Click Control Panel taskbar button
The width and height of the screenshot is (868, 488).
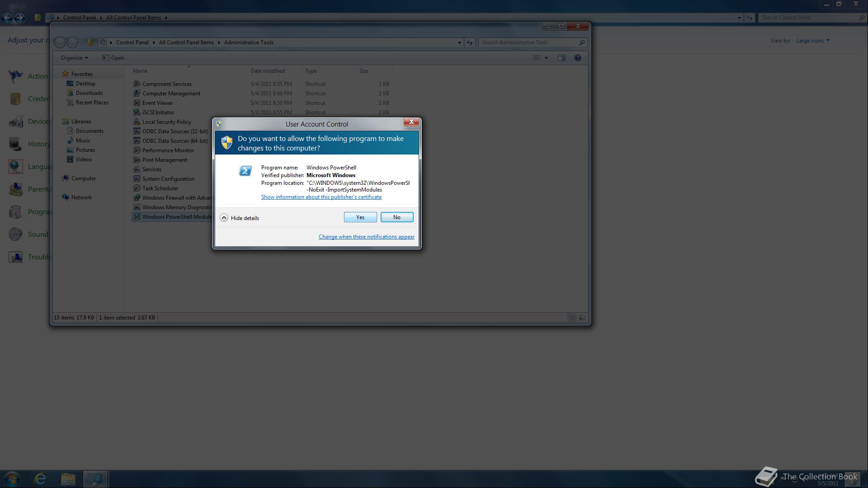95,479
